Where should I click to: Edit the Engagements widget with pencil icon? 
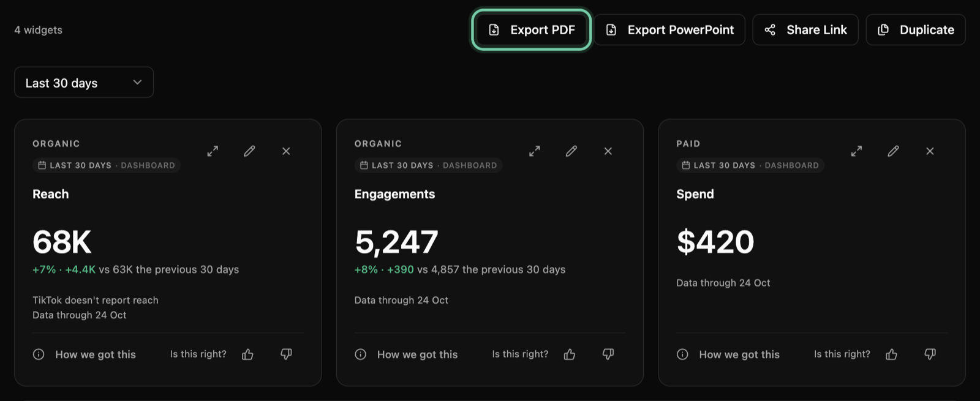pos(571,151)
